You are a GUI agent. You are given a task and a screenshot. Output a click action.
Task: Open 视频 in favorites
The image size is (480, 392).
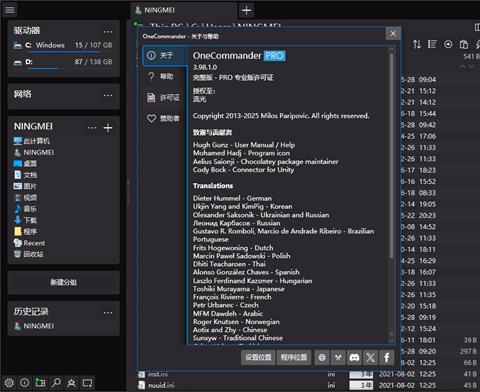coord(25,198)
